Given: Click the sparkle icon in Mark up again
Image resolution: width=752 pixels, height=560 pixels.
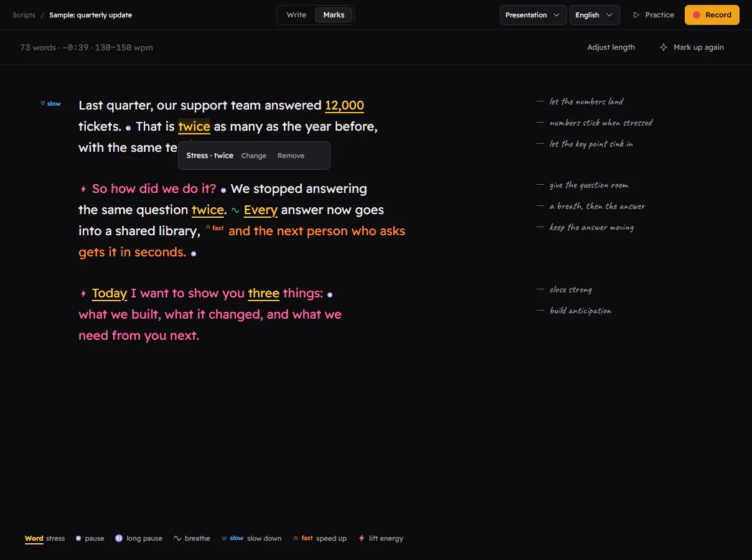Looking at the screenshot, I should tap(664, 47).
